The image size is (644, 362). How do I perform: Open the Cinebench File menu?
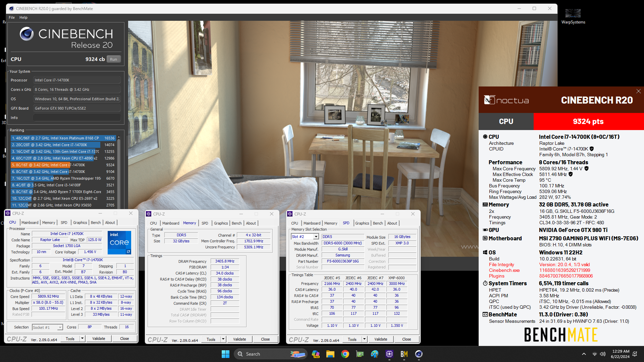tap(12, 17)
